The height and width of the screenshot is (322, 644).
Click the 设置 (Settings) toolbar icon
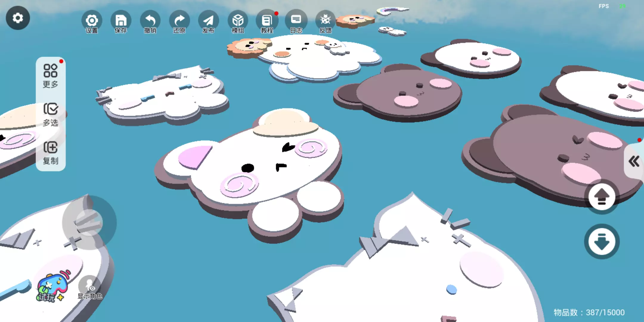[92, 21]
